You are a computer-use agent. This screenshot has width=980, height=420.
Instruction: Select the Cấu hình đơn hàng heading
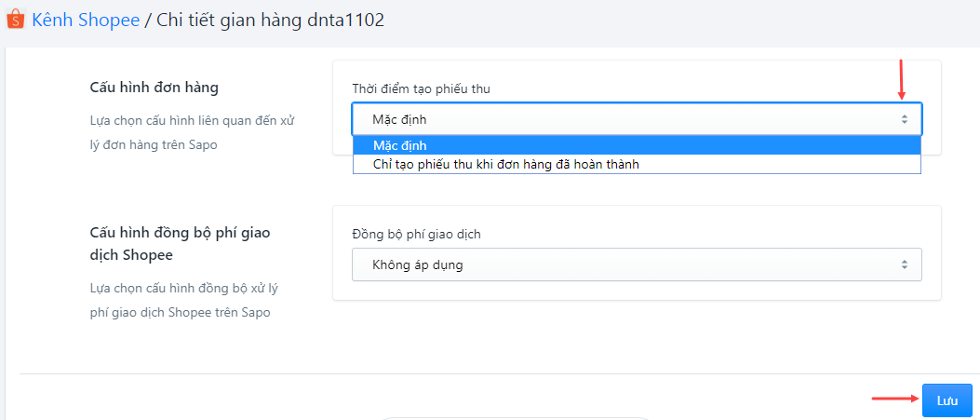click(x=154, y=88)
